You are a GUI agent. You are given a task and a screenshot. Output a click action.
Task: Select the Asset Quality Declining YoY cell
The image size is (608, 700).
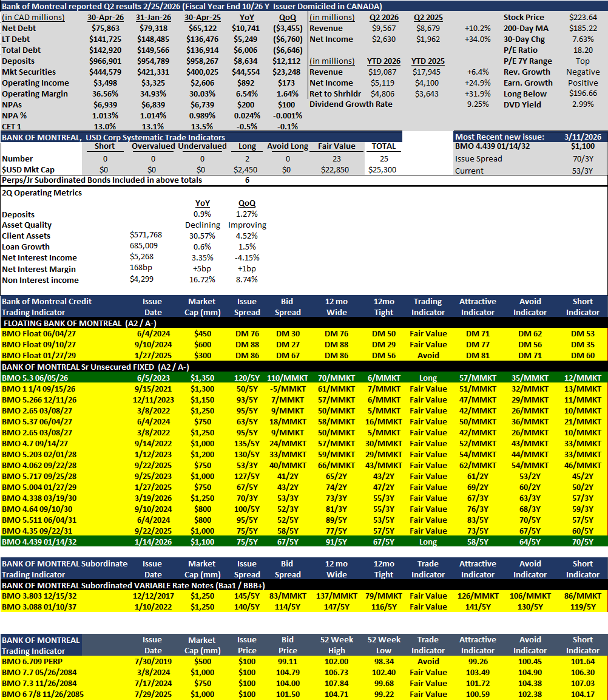click(203, 225)
